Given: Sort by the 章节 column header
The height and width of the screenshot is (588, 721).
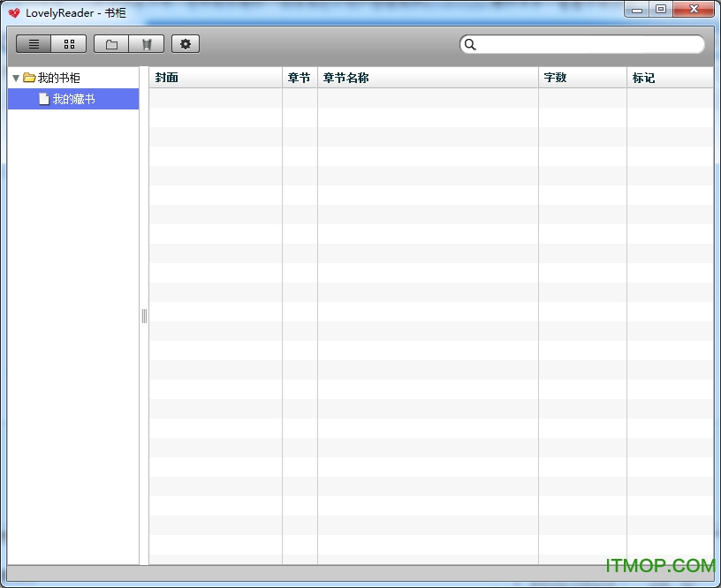Looking at the screenshot, I should point(299,78).
